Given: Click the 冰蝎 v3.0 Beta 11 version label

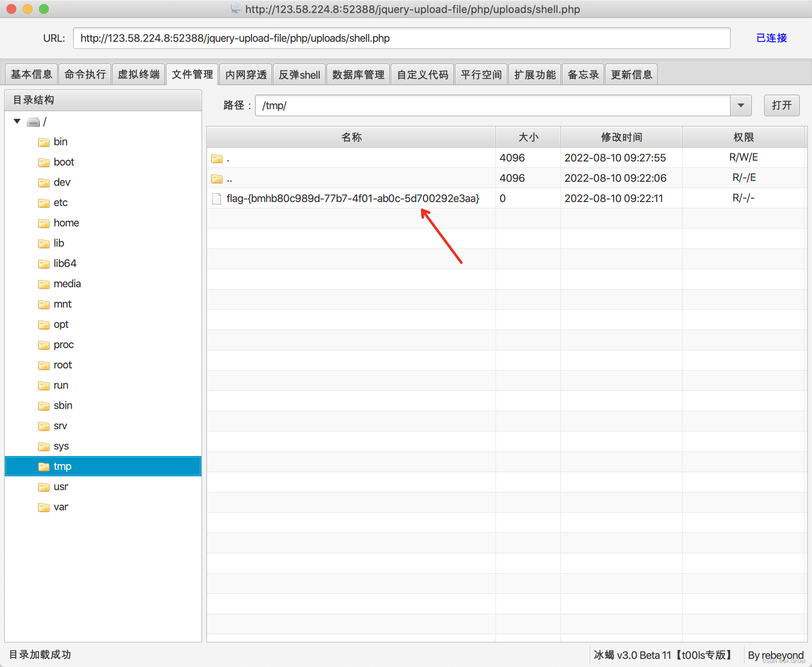Looking at the screenshot, I should 664,655.
